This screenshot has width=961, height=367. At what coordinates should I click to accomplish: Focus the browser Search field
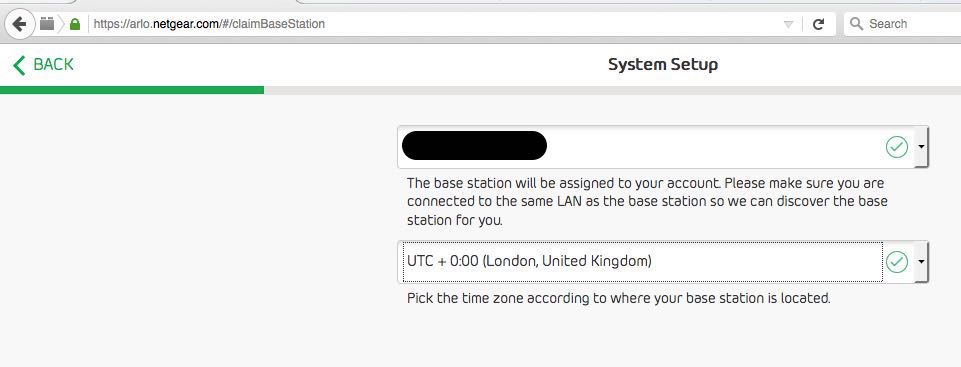pos(904,25)
